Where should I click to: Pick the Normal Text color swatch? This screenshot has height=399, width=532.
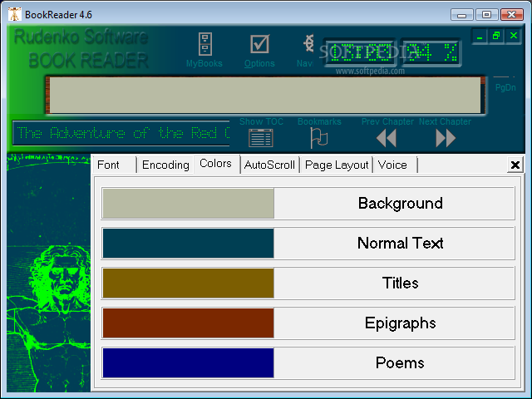click(189, 244)
